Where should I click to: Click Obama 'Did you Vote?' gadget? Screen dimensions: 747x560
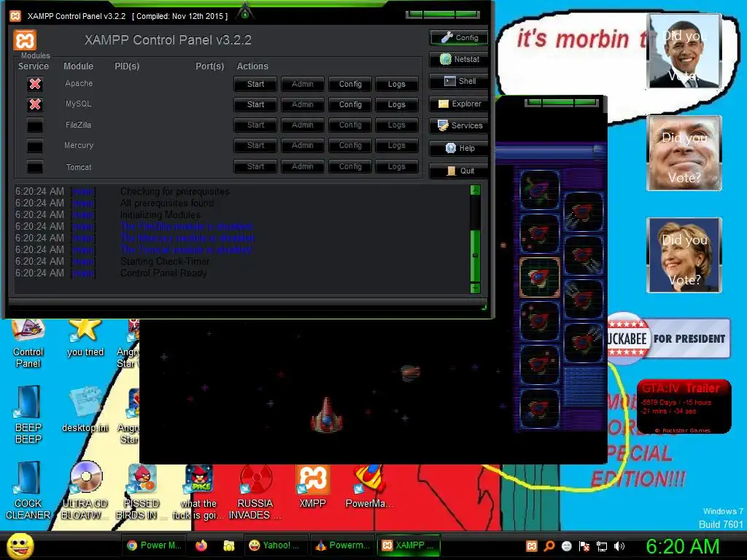click(684, 51)
